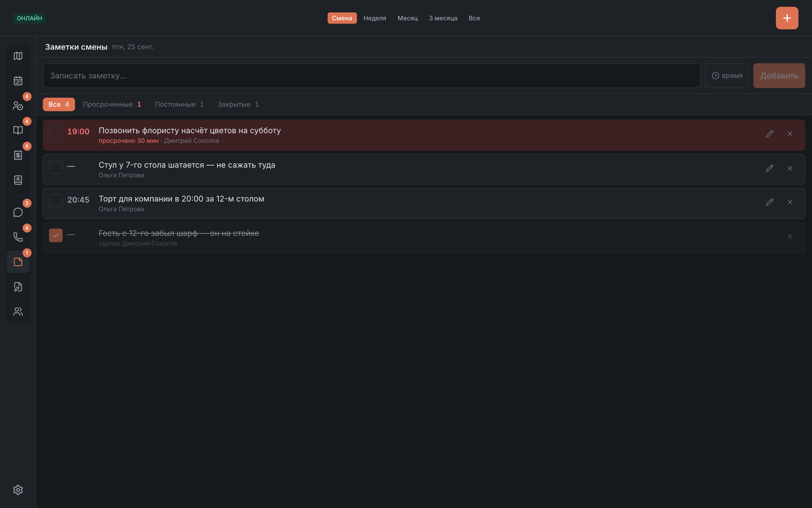This screenshot has height=508, width=812.
Task: Open the waitlist person-clock sidebar icon
Action: coord(18,106)
